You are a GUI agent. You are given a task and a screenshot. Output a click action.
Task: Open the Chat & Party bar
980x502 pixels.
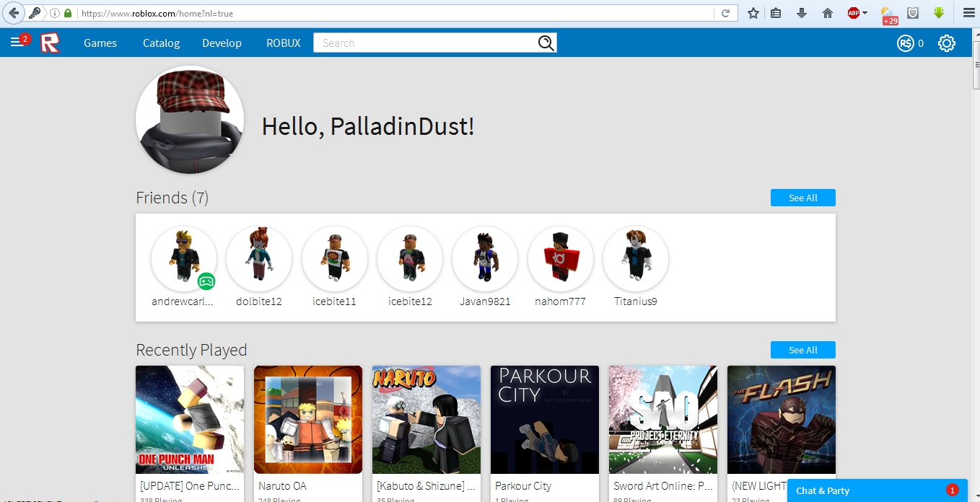(x=877, y=490)
